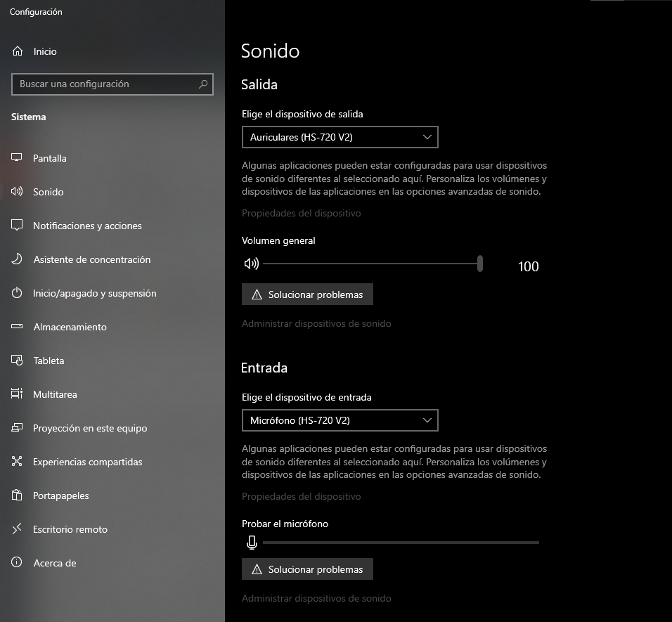
Task: Open the Sonido section in sidebar
Action: pos(48,192)
